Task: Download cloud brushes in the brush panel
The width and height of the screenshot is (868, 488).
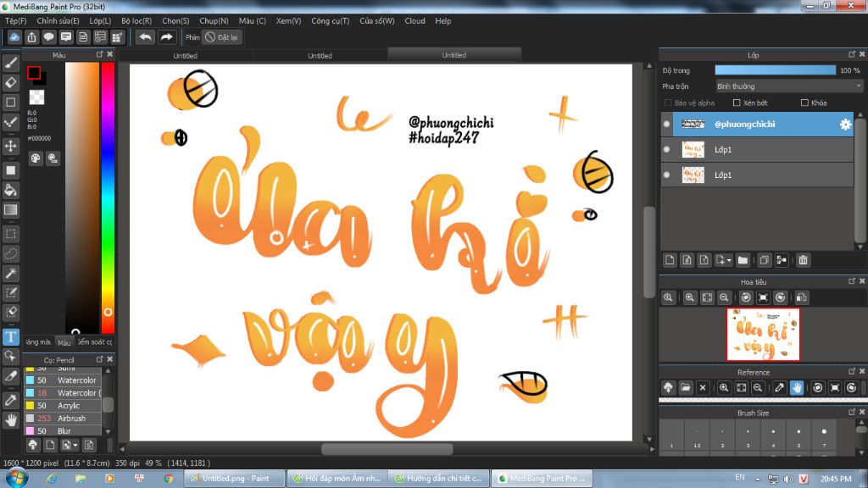Action: pyautogui.click(x=33, y=445)
